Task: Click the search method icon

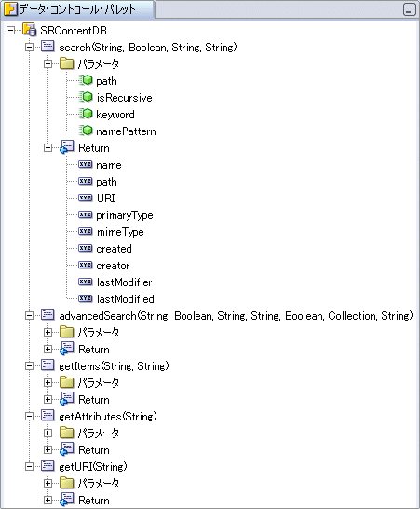Action: pyautogui.click(x=47, y=47)
